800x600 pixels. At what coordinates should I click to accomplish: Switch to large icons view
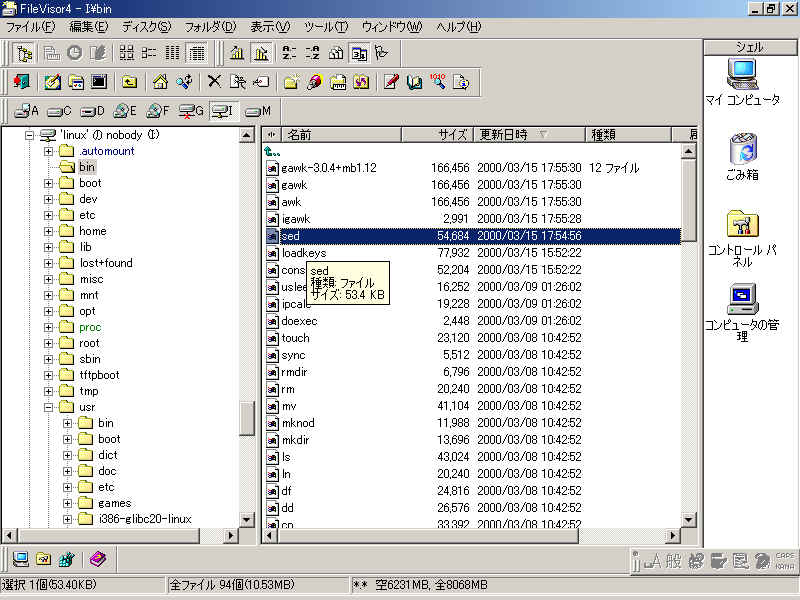126,53
